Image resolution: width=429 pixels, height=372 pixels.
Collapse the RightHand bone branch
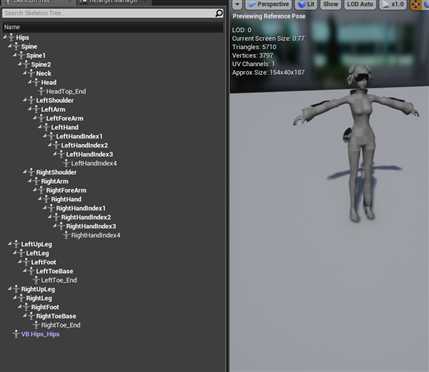click(x=40, y=199)
